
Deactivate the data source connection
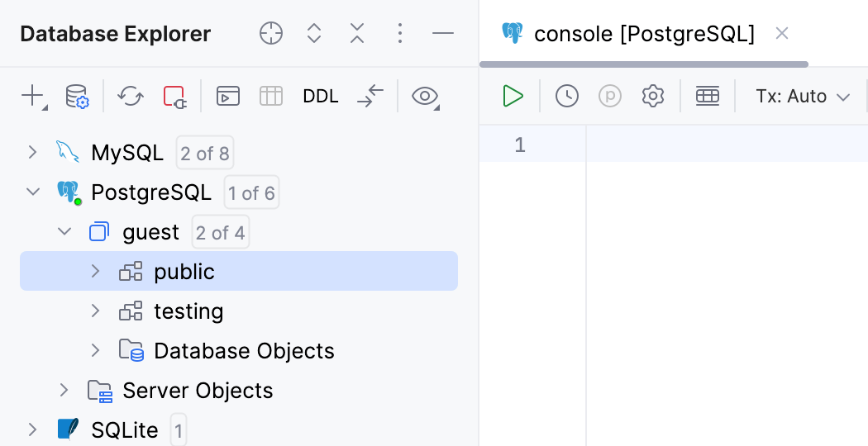(x=174, y=96)
